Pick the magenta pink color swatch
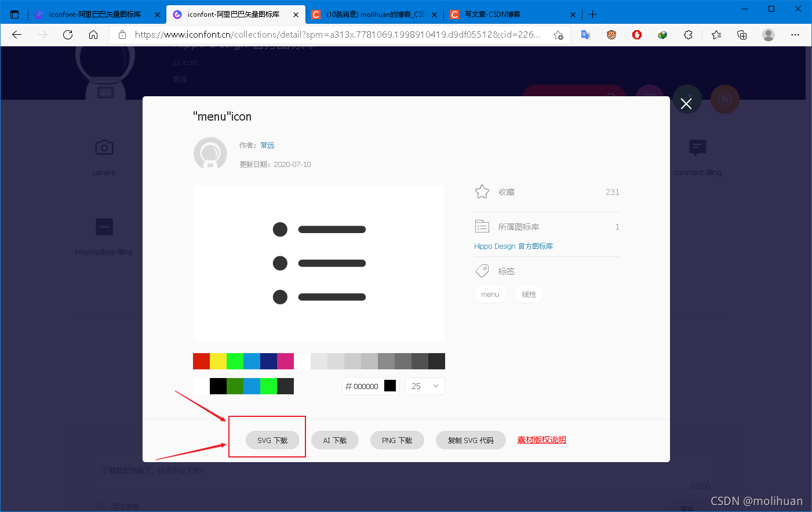The height and width of the screenshot is (512, 812). click(285, 361)
